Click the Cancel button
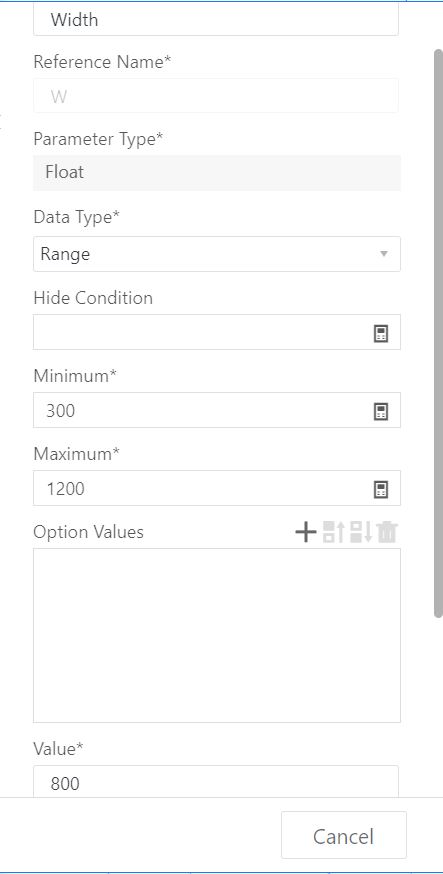The height and width of the screenshot is (874, 443). click(344, 835)
